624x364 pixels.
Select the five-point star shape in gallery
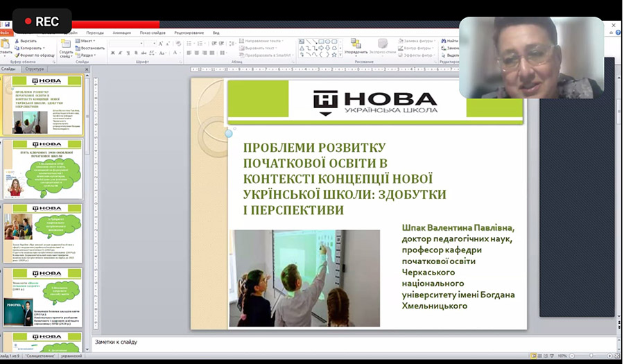pyautogui.click(x=334, y=55)
